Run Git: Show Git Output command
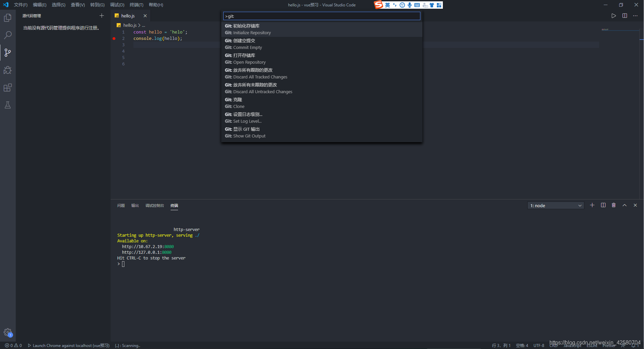 point(321,132)
